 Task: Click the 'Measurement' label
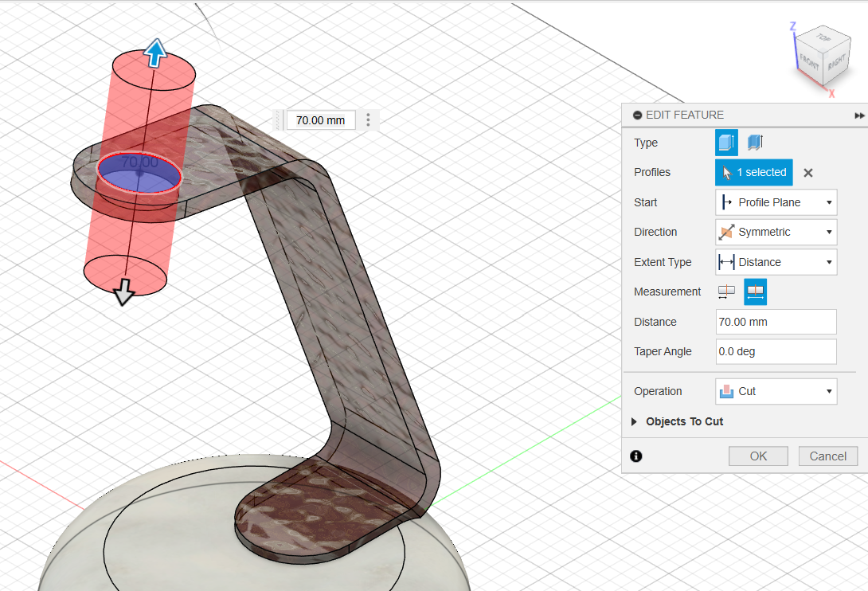click(x=667, y=292)
